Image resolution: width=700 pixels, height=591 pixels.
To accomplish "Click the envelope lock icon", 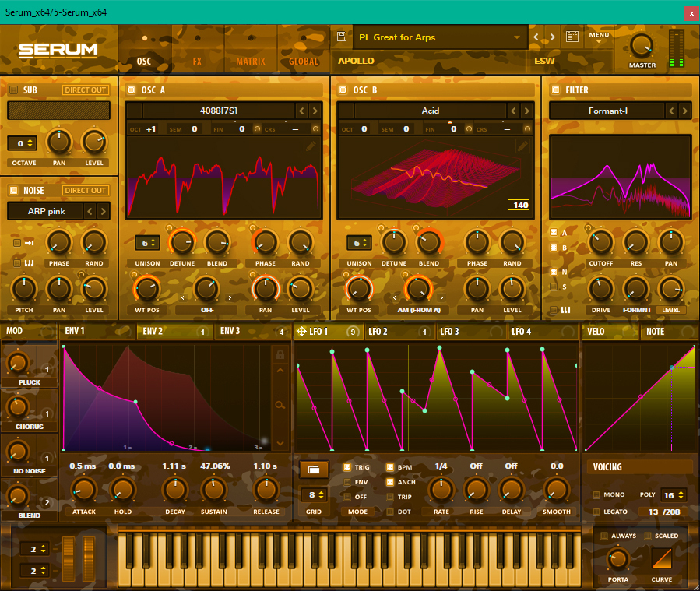I will (280, 354).
